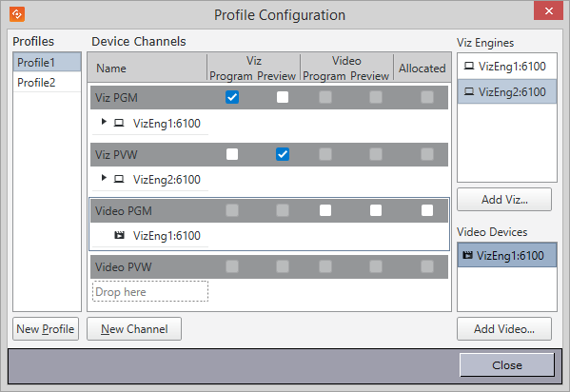Expand VizEng1:6100 under Viz PGM
The height and width of the screenshot is (392, 570).
coord(104,122)
